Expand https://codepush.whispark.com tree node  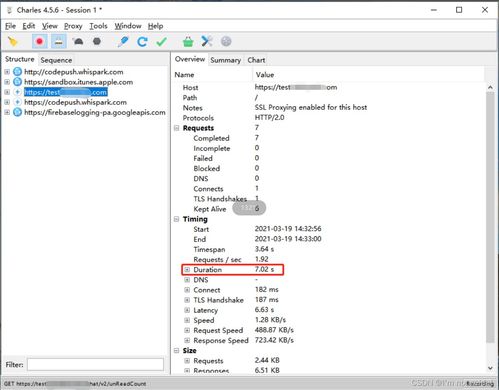7,102
